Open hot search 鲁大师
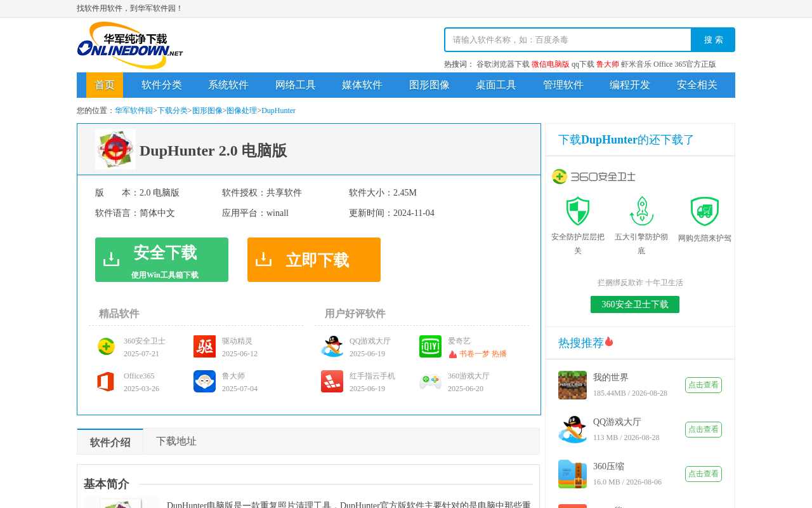 click(x=608, y=64)
